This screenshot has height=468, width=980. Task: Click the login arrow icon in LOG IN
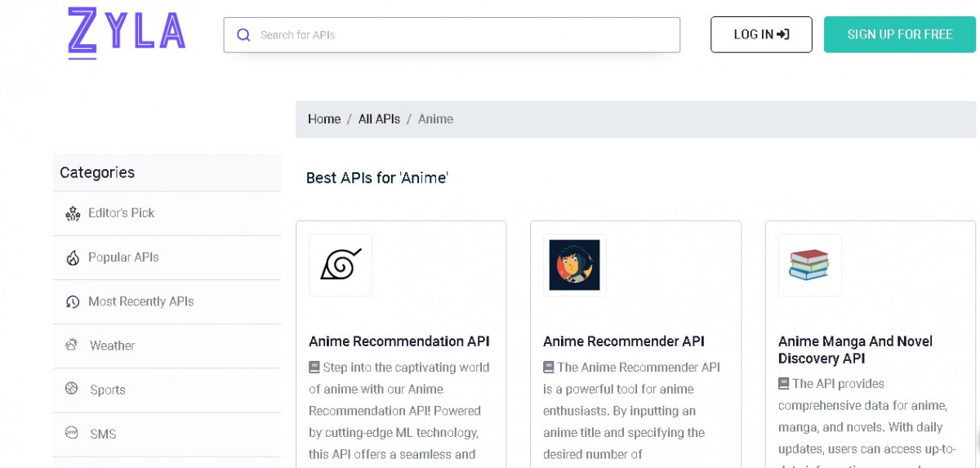(783, 34)
